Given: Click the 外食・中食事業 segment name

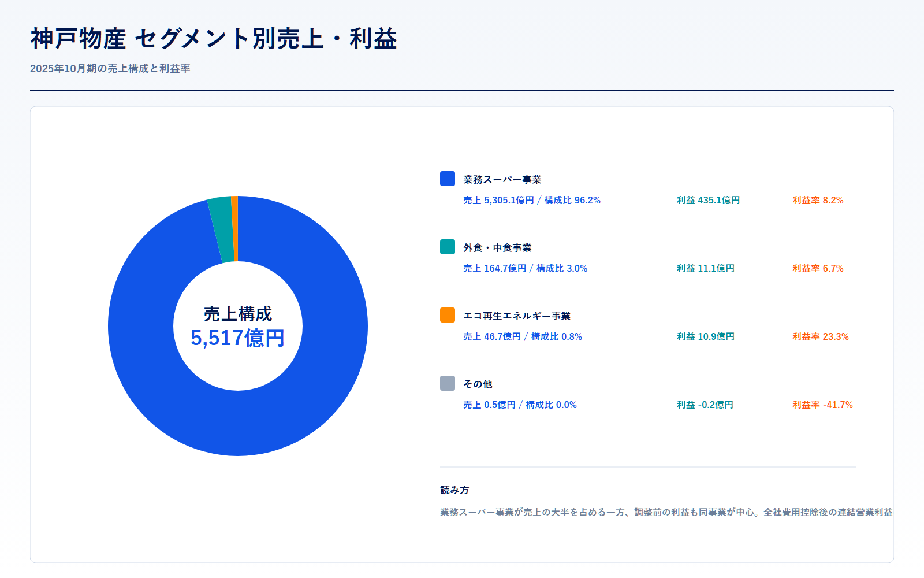Looking at the screenshot, I should (497, 248).
